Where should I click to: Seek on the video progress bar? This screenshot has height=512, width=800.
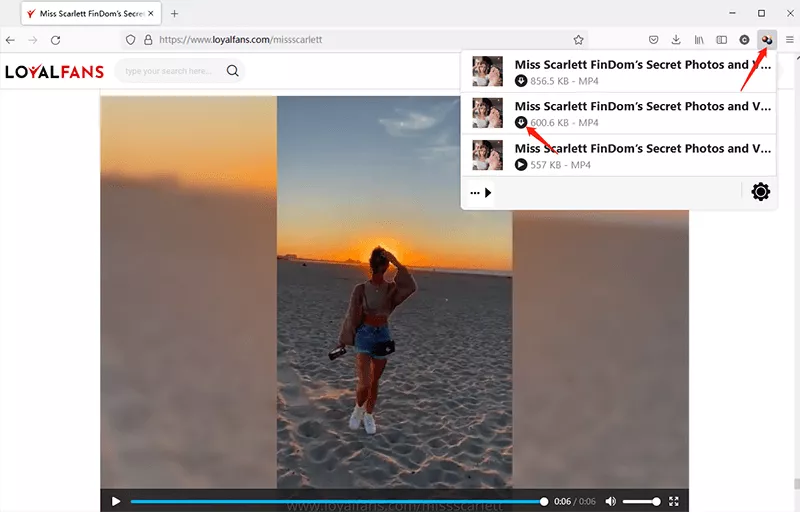[x=339, y=502]
